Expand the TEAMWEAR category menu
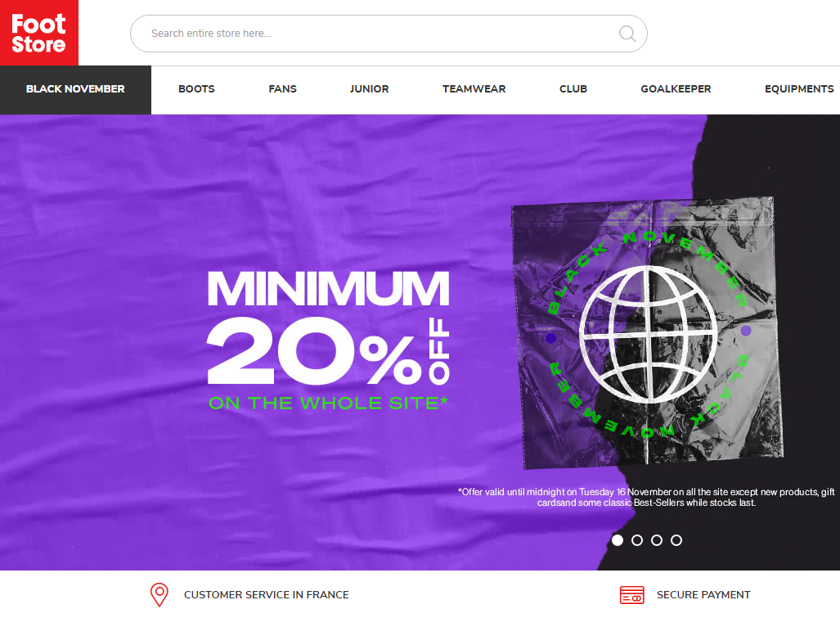 [x=474, y=89]
